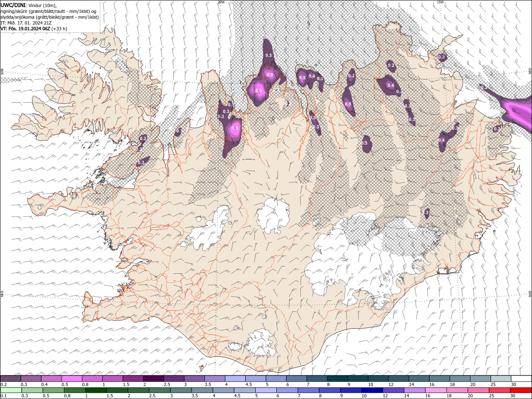Screen dimensions: 532x399
Task: Click the '0.2' value label in the top legend row
Action: (x=4, y=384)
